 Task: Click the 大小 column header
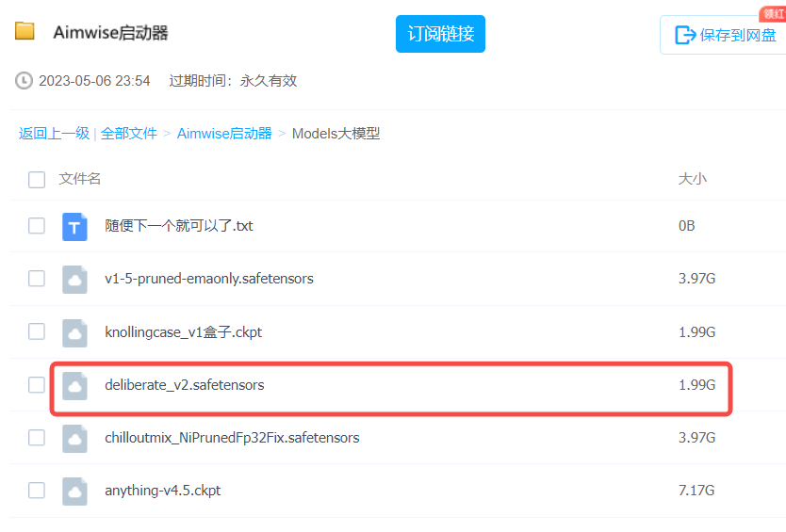(x=693, y=179)
